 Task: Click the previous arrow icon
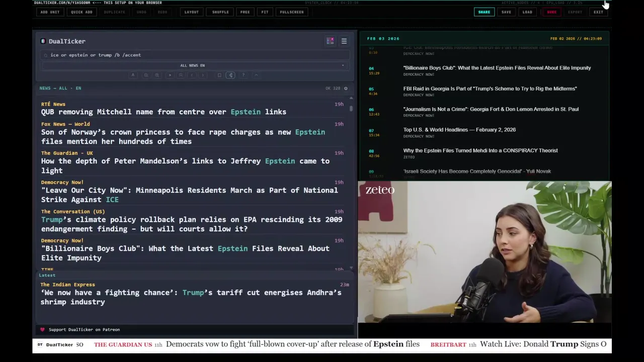(x=192, y=75)
